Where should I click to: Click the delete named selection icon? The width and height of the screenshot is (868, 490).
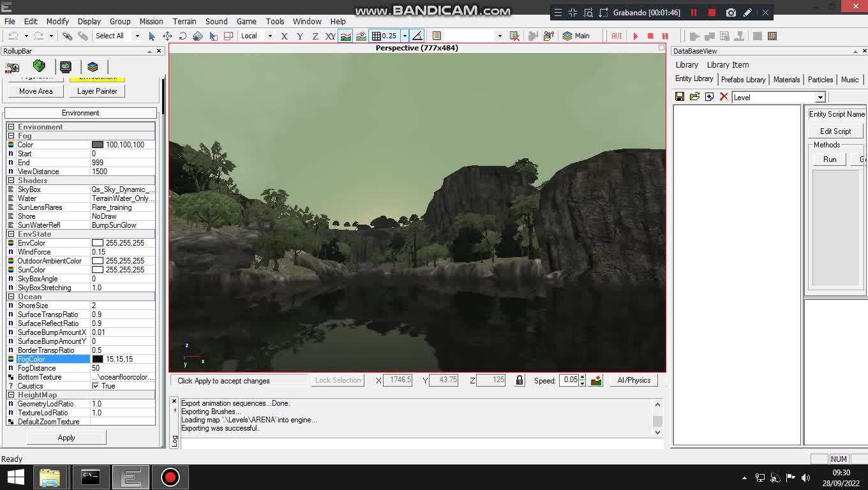pyautogui.click(x=514, y=36)
